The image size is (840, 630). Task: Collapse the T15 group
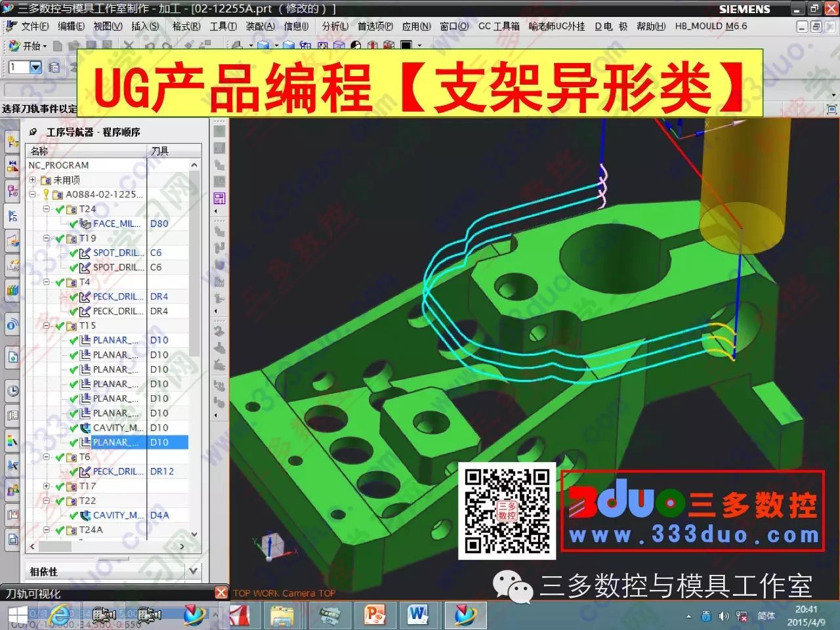point(47,325)
